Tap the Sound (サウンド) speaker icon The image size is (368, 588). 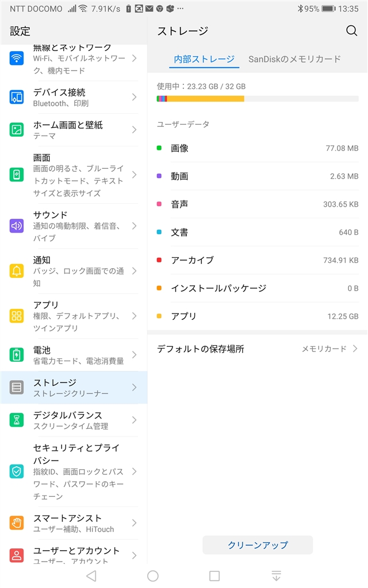(x=17, y=226)
